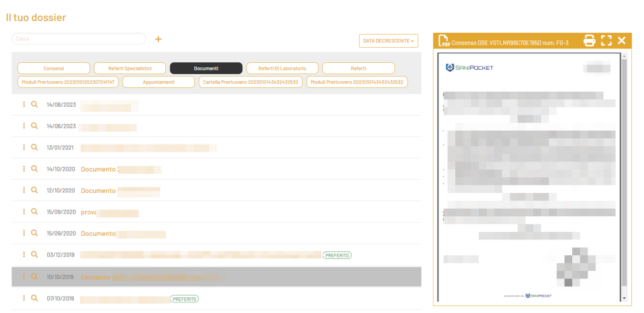This screenshot has height=313, width=644.
Task: Toggle the Referti Di Laboratorio filter
Action: (282, 68)
